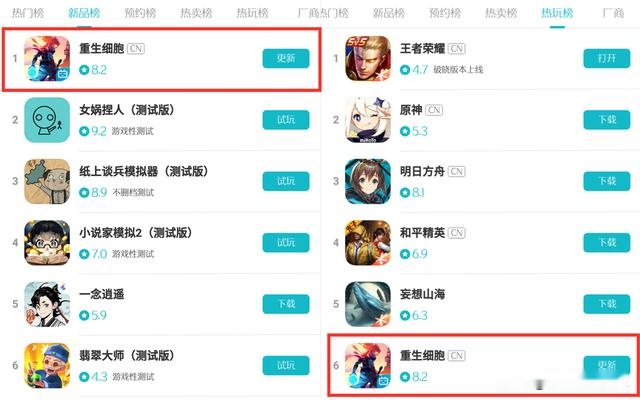Tap the 和平精英 game icon
The height and width of the screenshot is (400, 640).
(368, 242)
